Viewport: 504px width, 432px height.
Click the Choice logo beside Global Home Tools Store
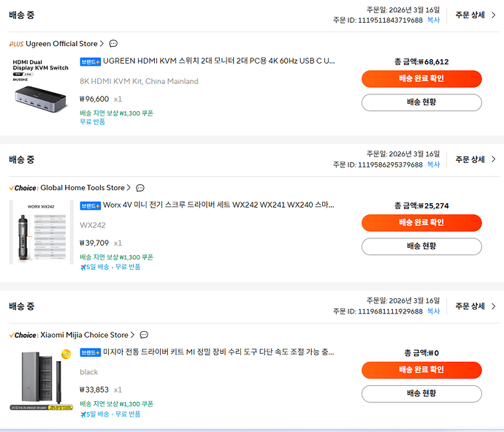point(23,188)
